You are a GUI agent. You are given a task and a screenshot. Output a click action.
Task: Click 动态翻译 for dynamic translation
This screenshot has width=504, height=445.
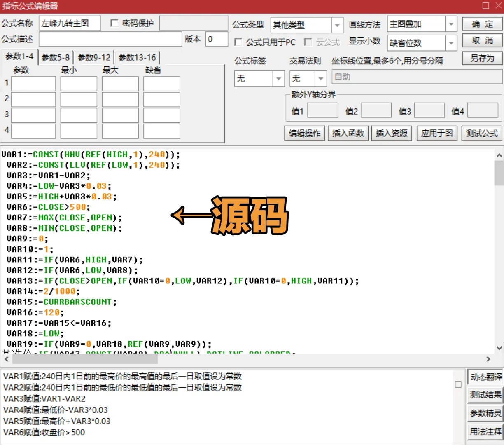tap(485, 377)
